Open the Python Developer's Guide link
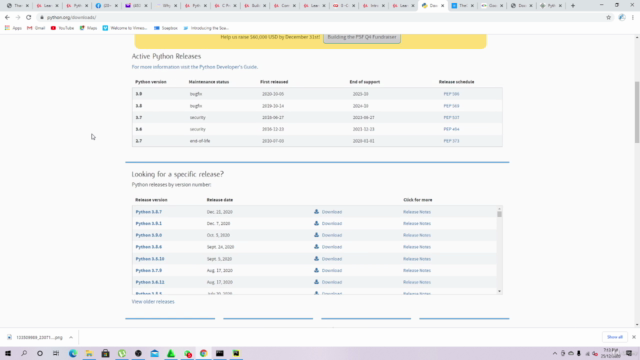This screenshot has height=360, width=640. [229, 67]
